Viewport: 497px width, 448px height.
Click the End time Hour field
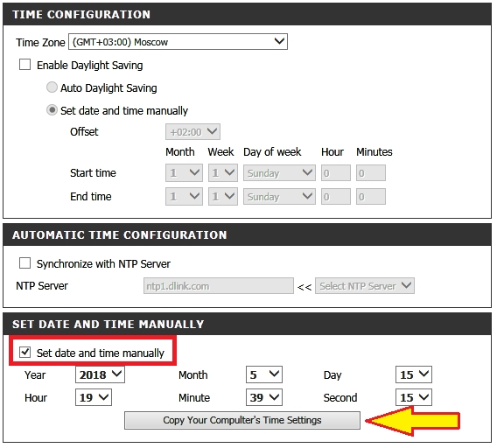tap(336, 197)
